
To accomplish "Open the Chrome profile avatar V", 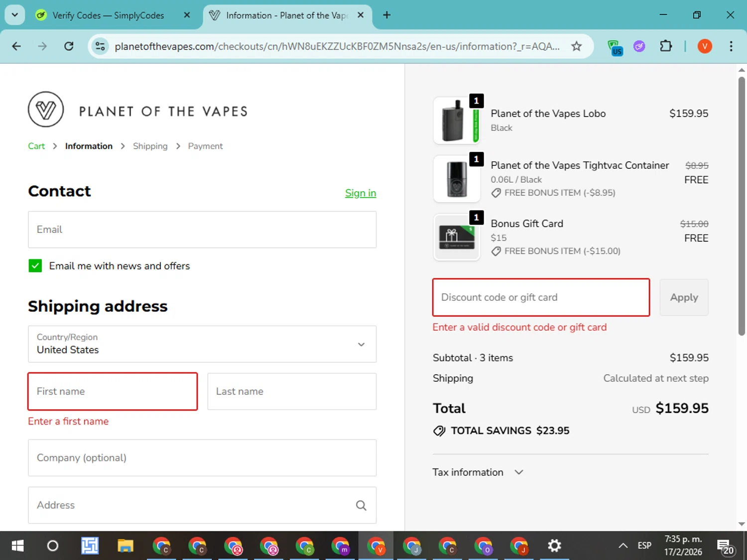I will click(x=704, y=46).
